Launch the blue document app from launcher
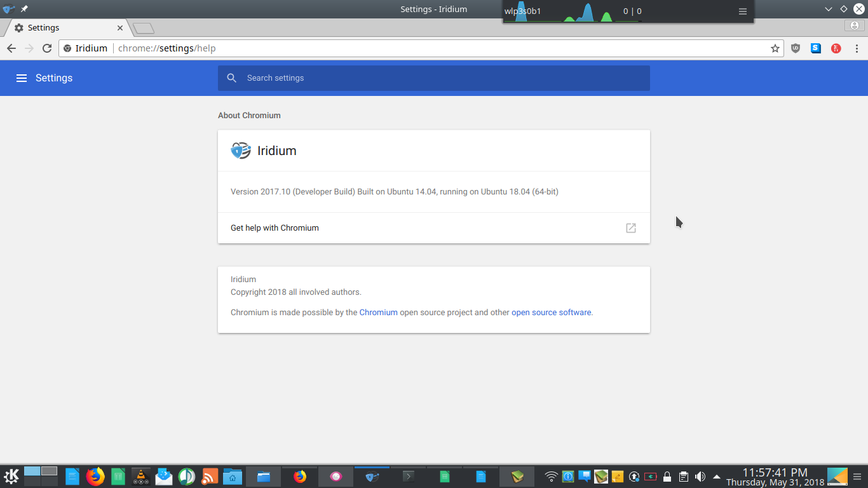 (x=72, y=477)
